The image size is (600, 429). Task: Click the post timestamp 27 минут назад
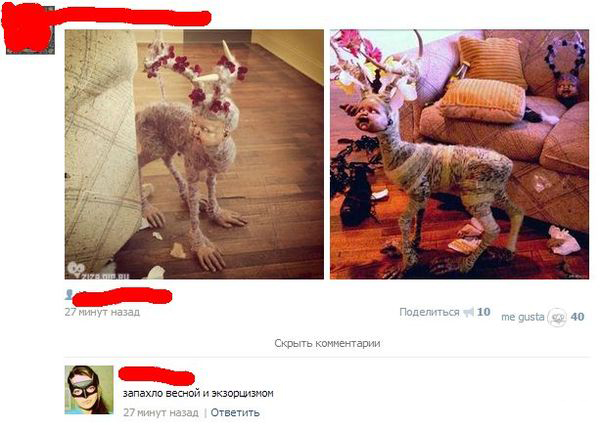point(102,312)
